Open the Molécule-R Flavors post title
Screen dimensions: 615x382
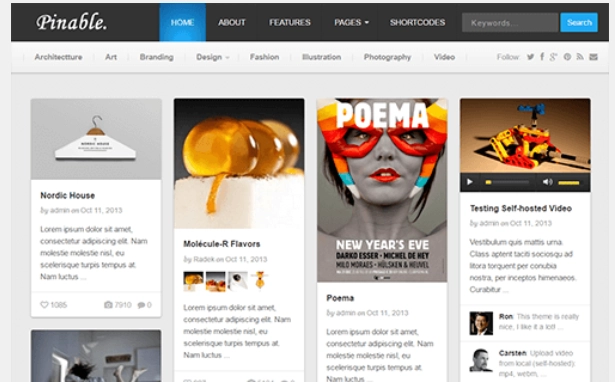coord(222,244)
